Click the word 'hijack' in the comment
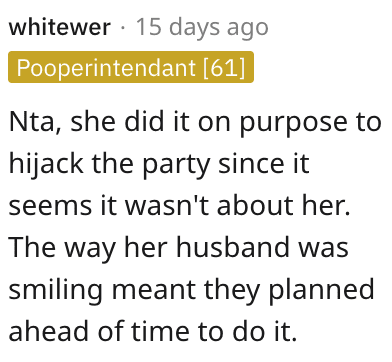 tap(46, 165)
